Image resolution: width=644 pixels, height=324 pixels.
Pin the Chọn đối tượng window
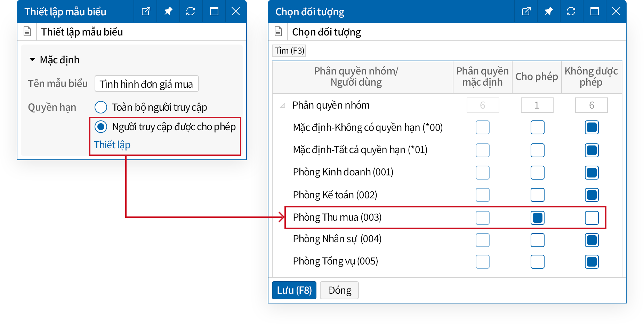549,11
